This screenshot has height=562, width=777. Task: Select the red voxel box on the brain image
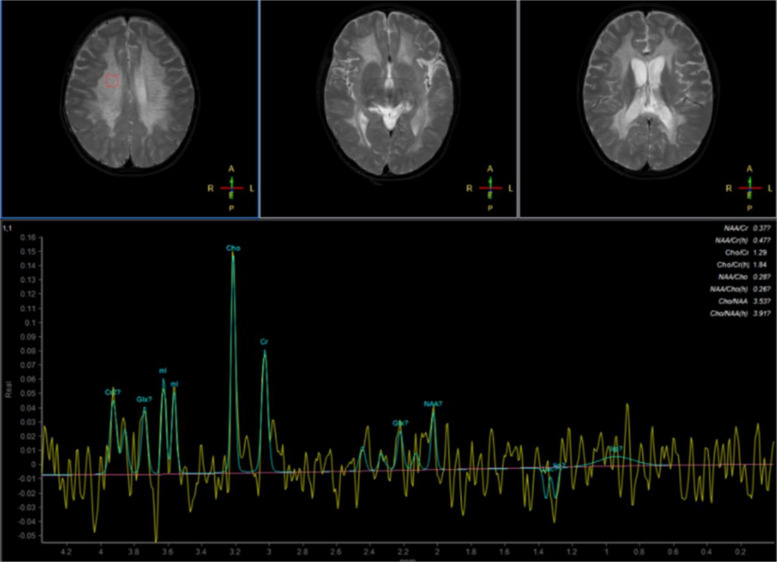tap(112, 81)
